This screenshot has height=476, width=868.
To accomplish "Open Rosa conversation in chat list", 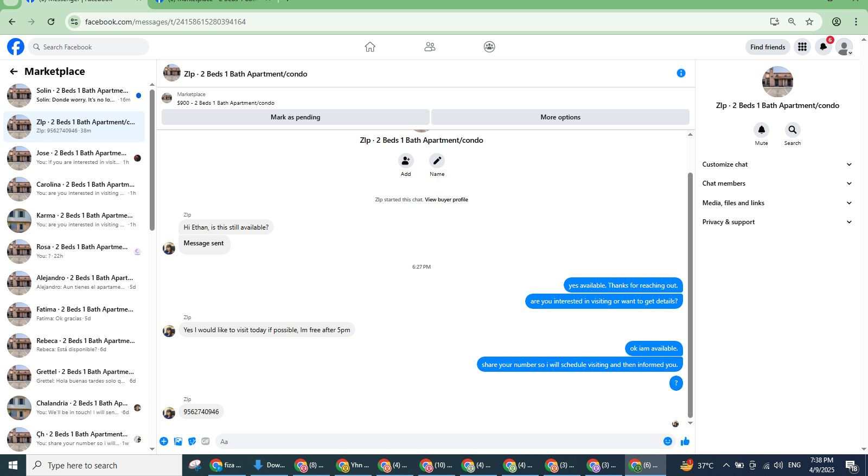I will tap(74, 251).
